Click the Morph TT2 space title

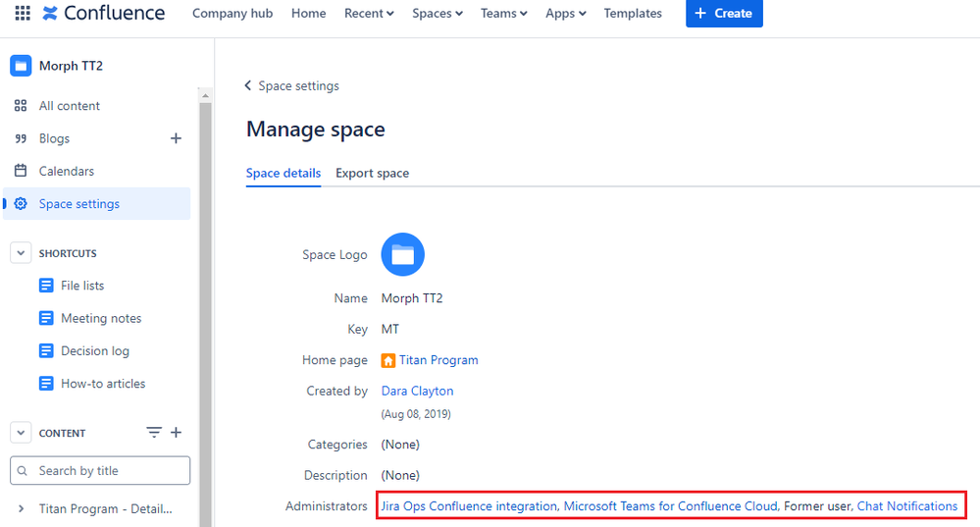pos(71,66)
